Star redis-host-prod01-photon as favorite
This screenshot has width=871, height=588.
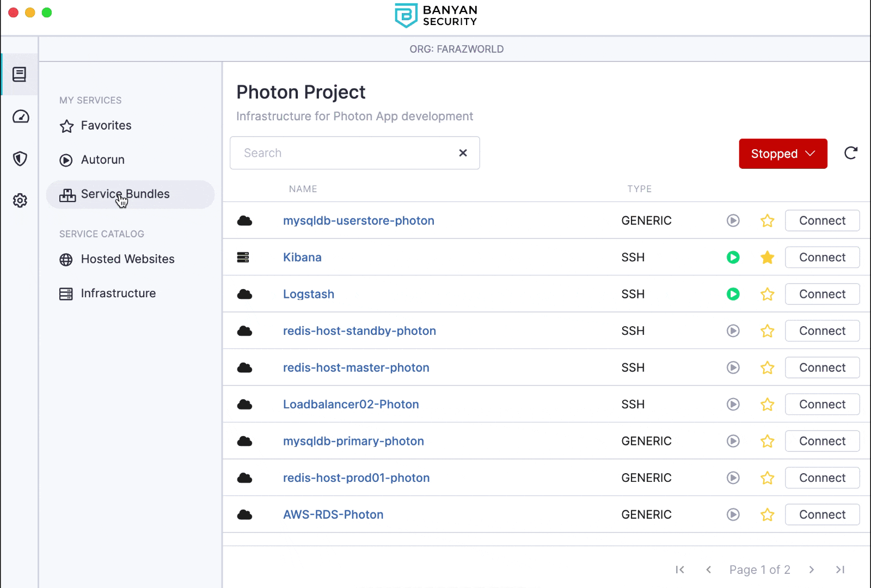[x=768, y=477]
